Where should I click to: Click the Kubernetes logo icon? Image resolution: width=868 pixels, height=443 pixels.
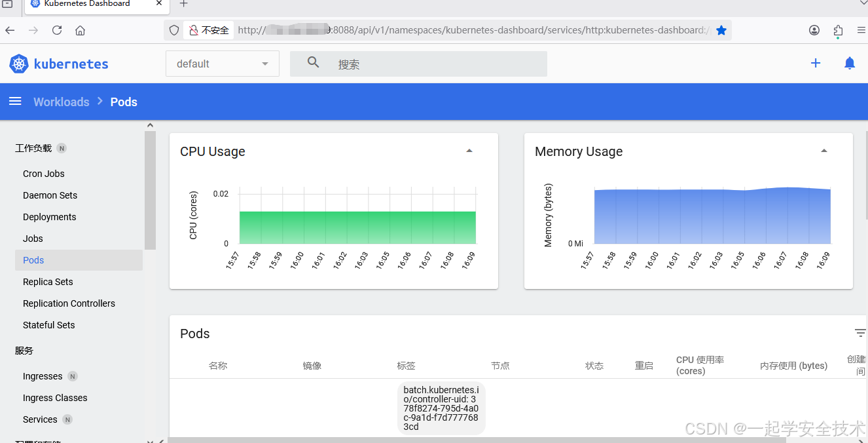(19, 64)
